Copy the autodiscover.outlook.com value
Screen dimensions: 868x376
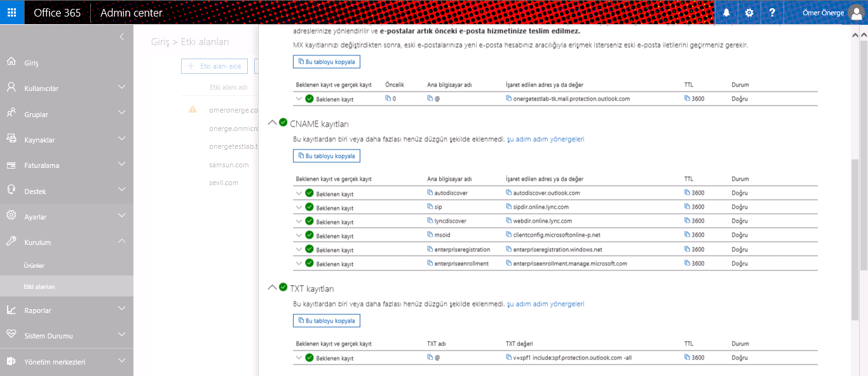[509, 193]
